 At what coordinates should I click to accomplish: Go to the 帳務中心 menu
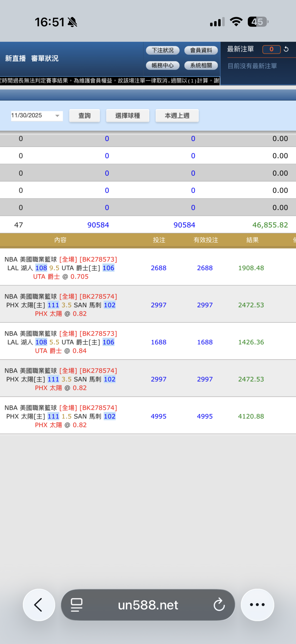(163, 65)
